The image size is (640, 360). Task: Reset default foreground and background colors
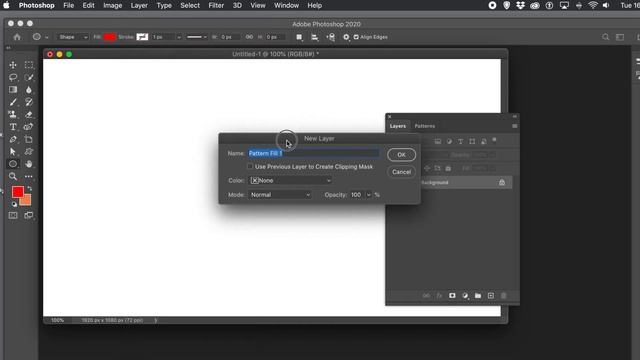coord(14,204)
